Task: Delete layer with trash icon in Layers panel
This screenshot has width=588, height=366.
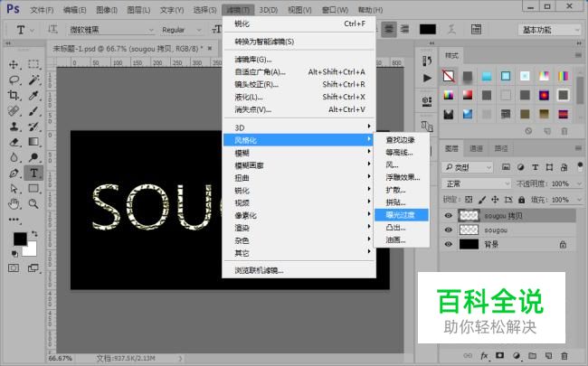Action: click(x=564, y=355)
